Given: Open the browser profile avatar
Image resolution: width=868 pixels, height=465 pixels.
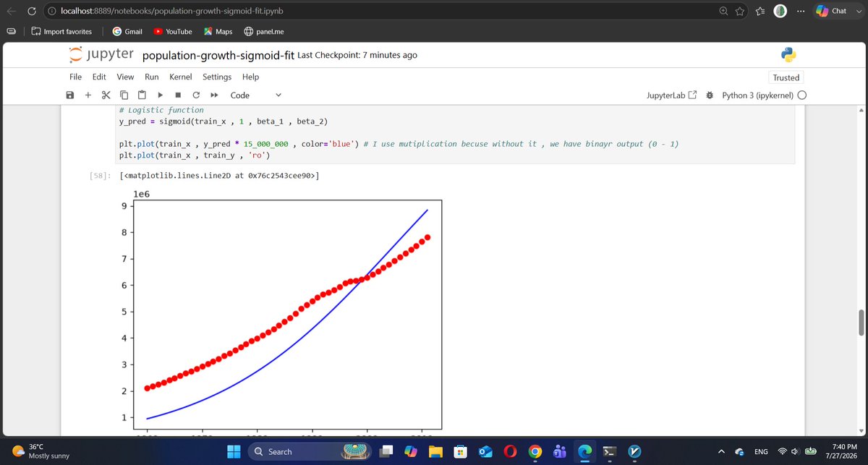Looking at the screenshot, I should coord(780,11).
